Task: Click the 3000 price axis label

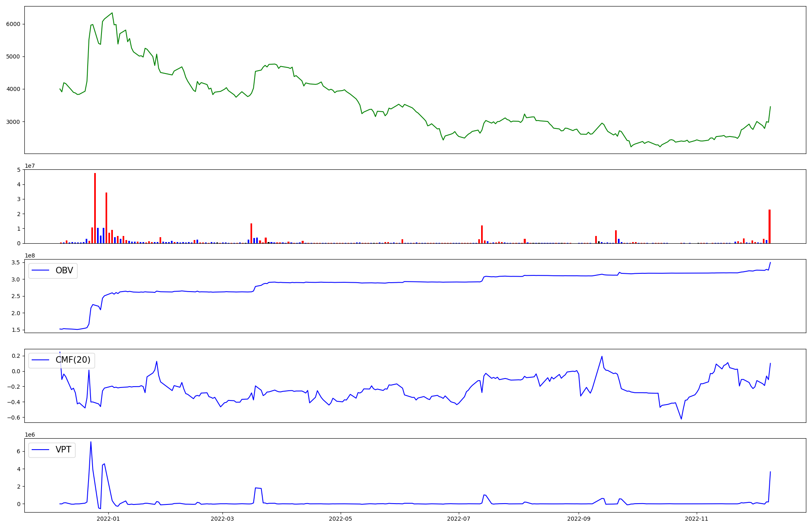Action: (13, 122)
